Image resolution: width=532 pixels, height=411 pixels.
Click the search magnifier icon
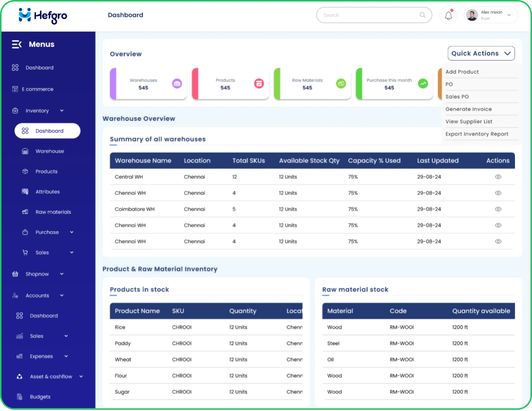422,15
